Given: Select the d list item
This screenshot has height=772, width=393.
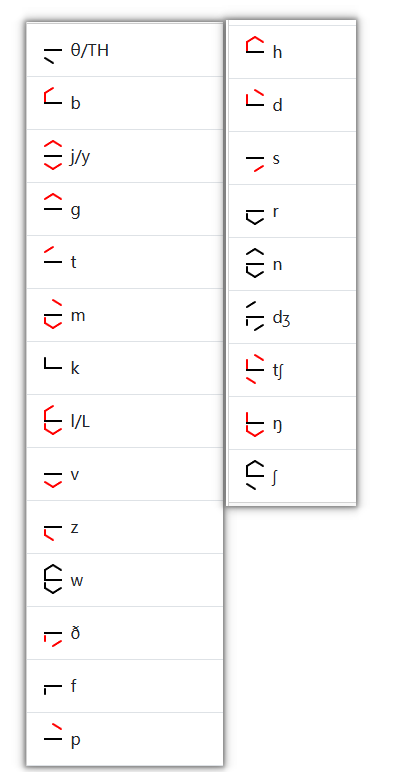Looking at the screenshot, I should click(293, 105).
